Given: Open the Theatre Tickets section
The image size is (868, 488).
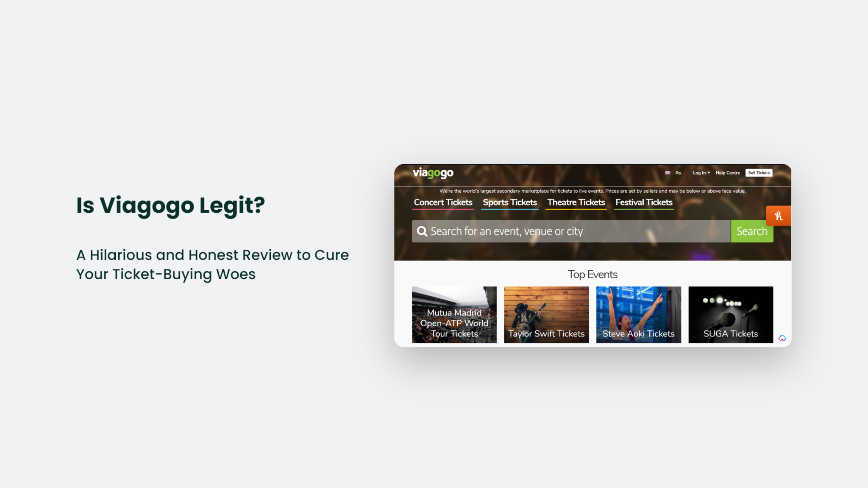Looking at the screenshot, I should (576, 202).
